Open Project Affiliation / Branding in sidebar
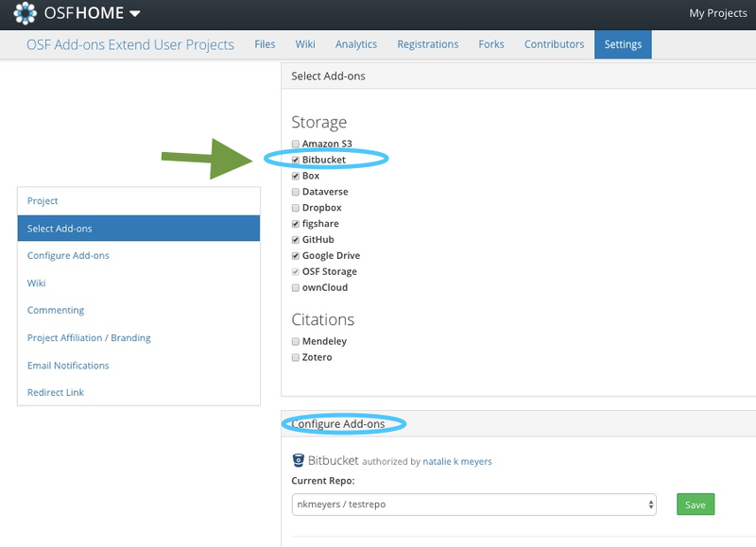Image resolution: width=756 pixels, height=547 pixels. pyautogui.click(x=139, y=338)
